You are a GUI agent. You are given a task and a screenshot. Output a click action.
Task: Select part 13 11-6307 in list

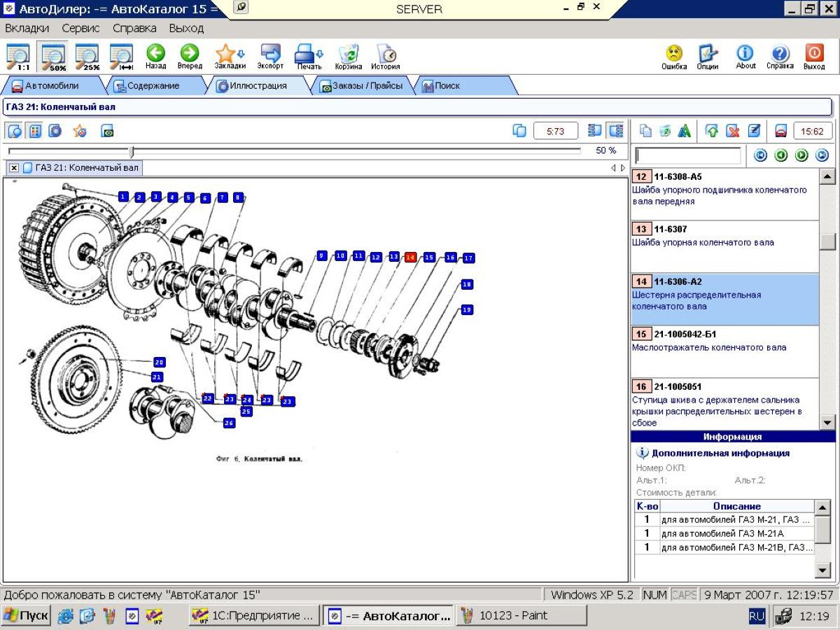(724, 246)
